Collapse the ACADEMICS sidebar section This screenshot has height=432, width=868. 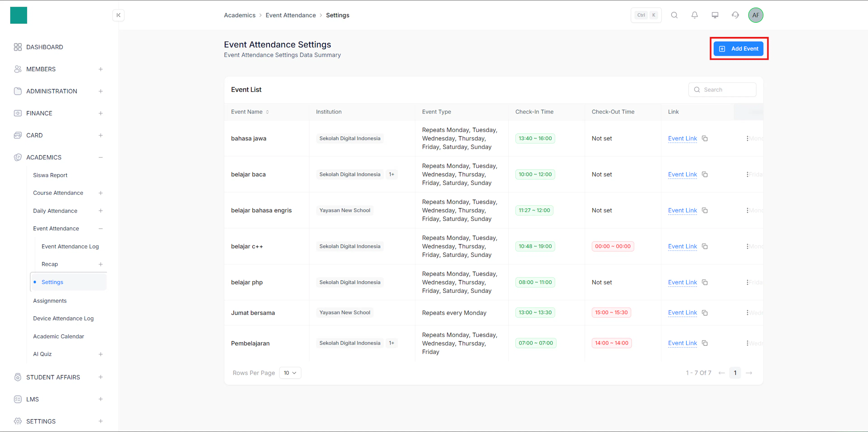click(100, 157)
